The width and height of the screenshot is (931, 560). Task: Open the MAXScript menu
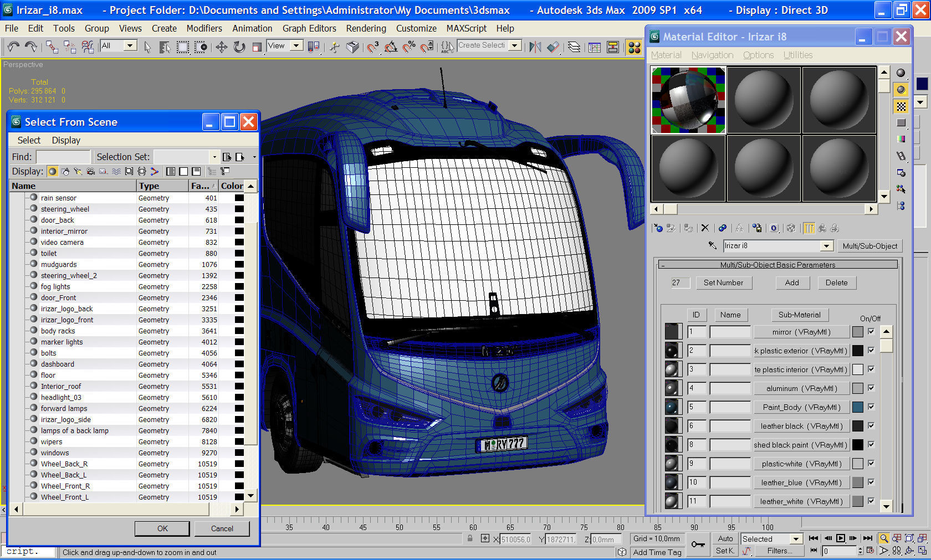pos(466,28)
